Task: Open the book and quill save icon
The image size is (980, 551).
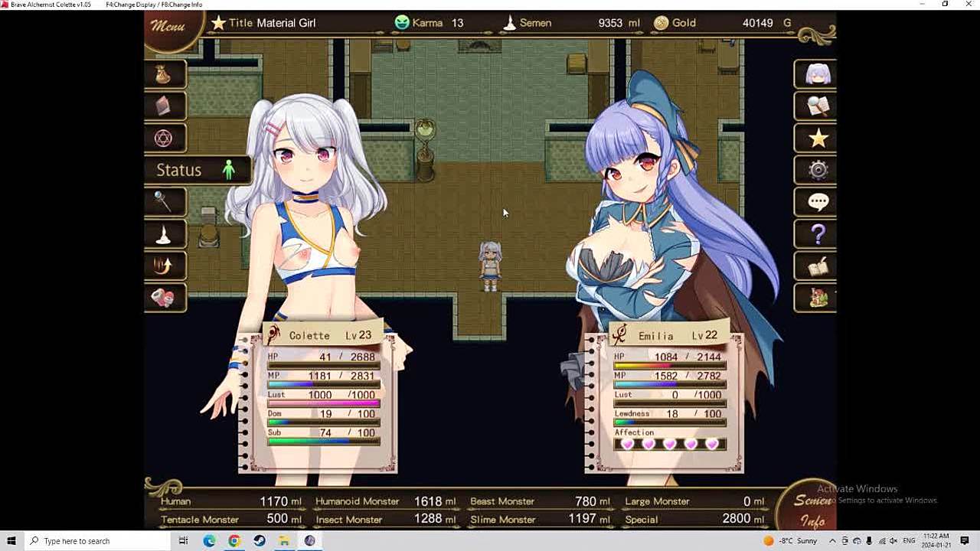Action: point(818,266)
